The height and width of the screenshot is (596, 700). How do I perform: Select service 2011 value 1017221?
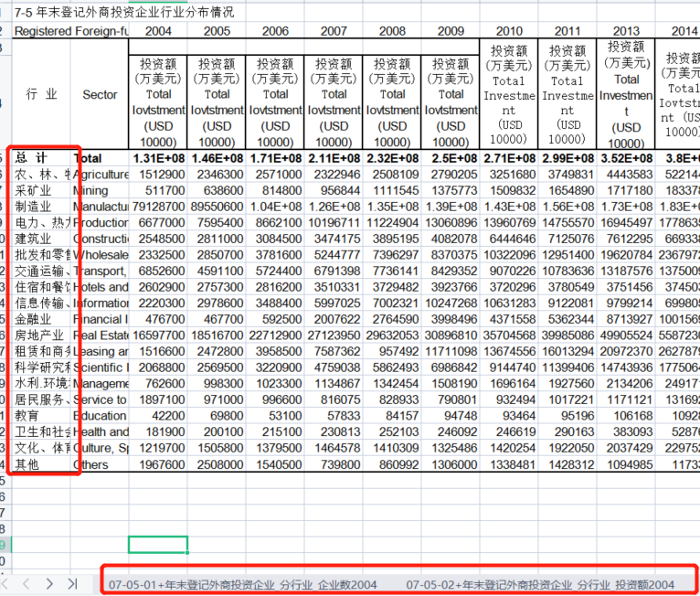click(x=567, y=399)
